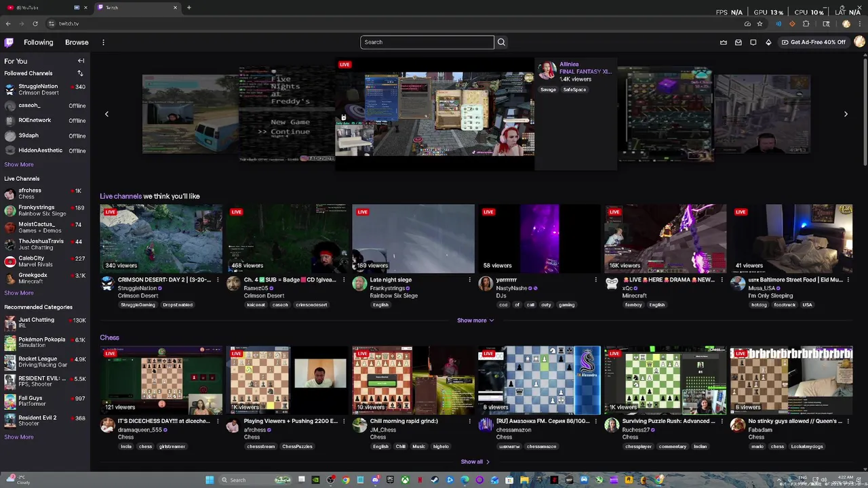Reload the browser page

[x=35, y=24]
